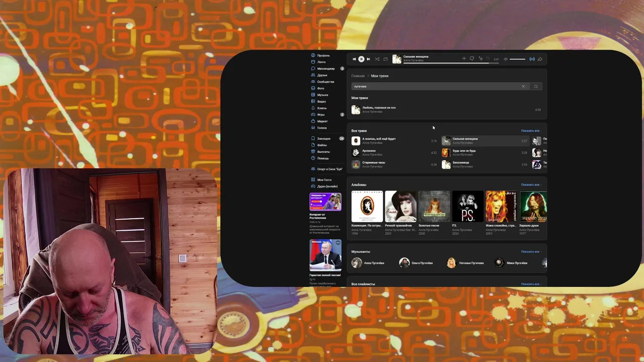This screenshot has height=362, width=644.
Task: Show all under Все треки section
Action: point(531,131)
